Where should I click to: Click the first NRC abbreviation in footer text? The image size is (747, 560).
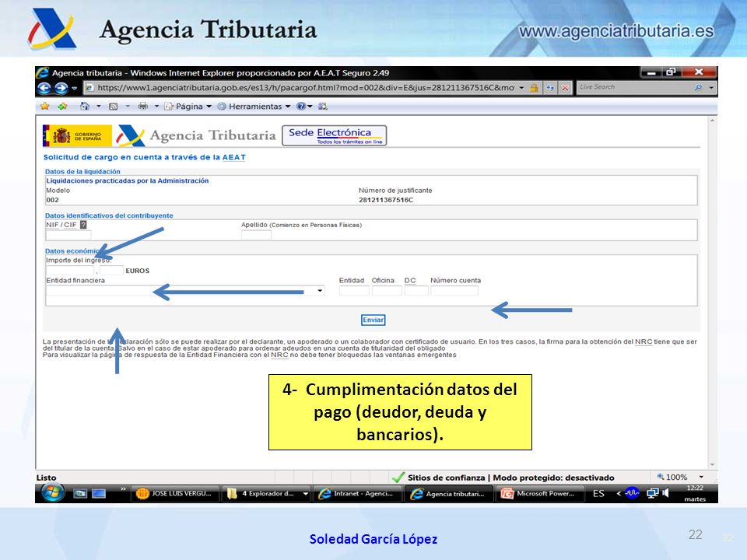tap(644, 341)
